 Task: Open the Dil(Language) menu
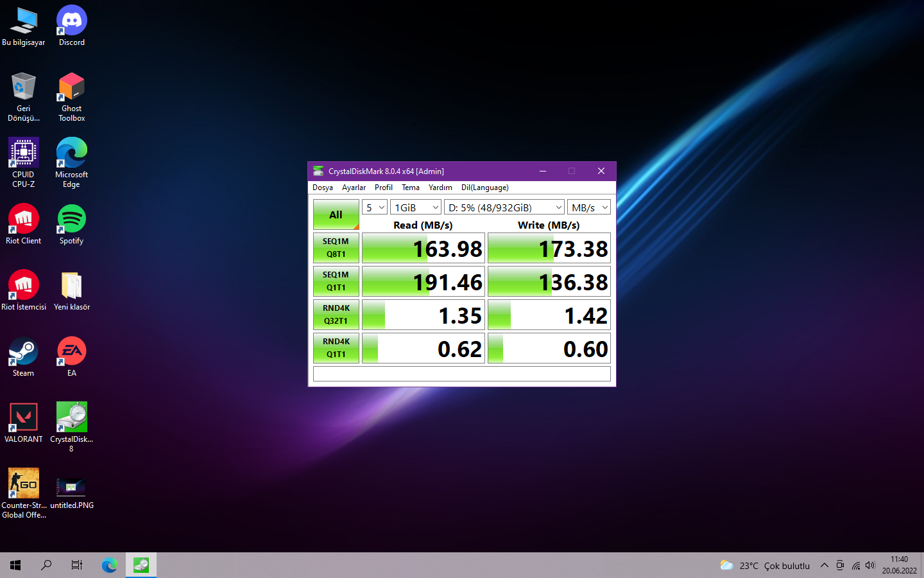point(485,188)
